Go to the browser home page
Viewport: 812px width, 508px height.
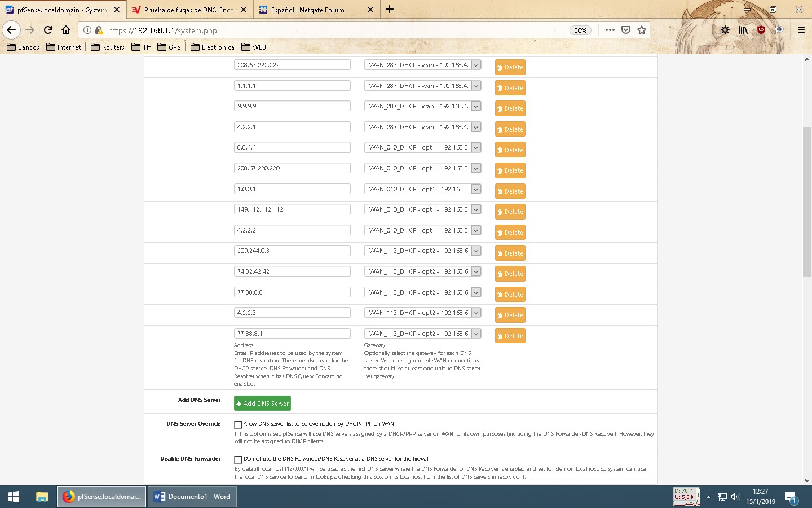(x=66, y=30)
